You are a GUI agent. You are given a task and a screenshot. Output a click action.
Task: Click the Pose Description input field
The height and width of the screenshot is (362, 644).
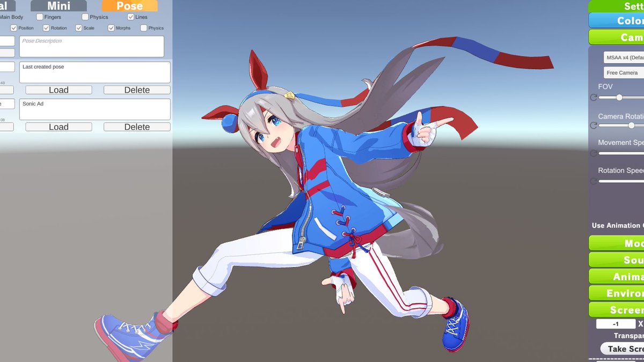(x=92, y=47)
